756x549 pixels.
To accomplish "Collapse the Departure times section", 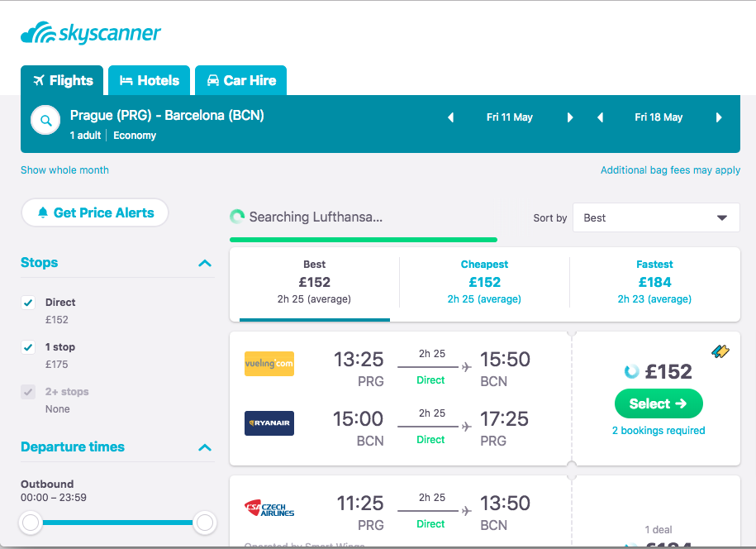I will (x=205, y=448).
